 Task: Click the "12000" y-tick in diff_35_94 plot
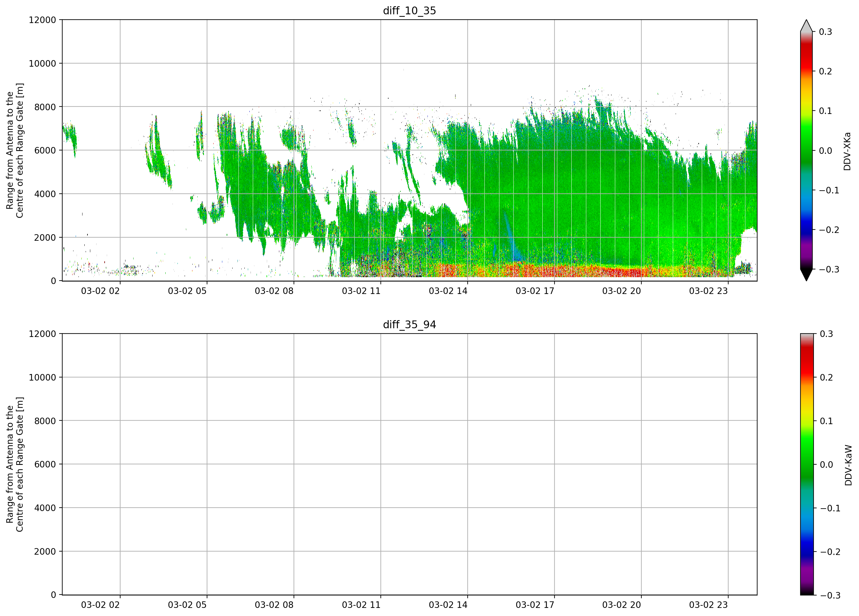point(42,334)
